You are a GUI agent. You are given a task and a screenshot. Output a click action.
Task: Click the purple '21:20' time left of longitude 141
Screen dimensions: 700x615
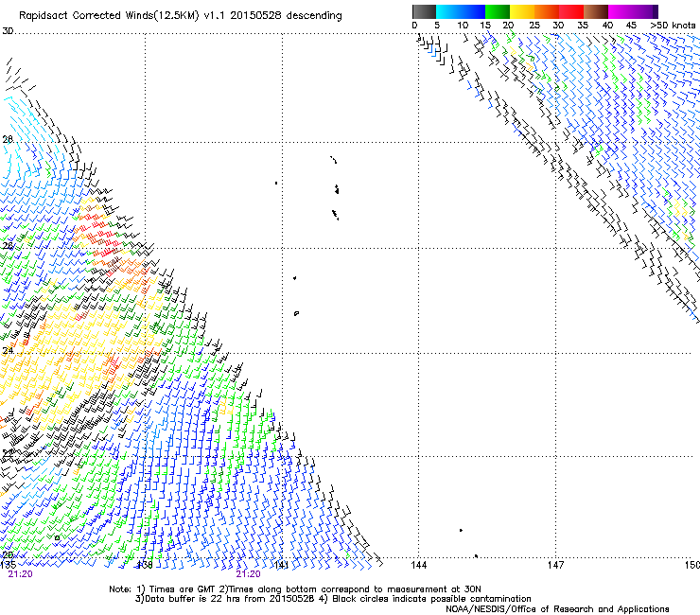pyautogui.click(x=248, y=574)
